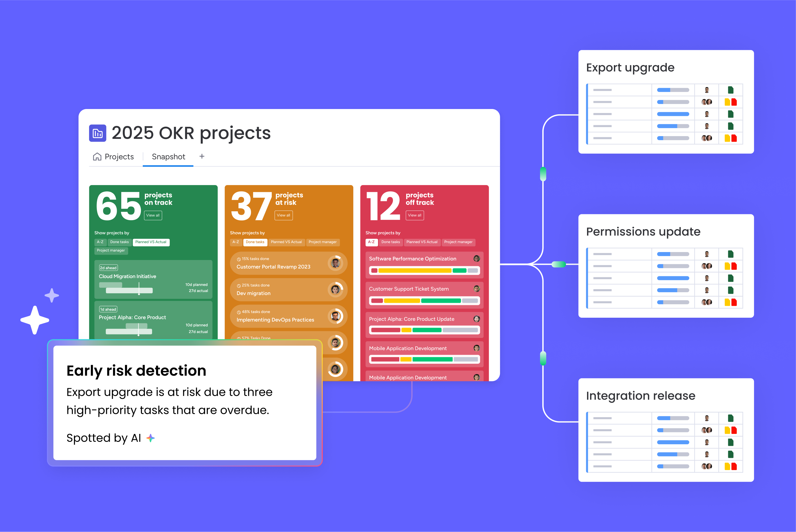Screen dimensions: 796x532
Task: Click View all under projects off track
Action: [414, 215]
